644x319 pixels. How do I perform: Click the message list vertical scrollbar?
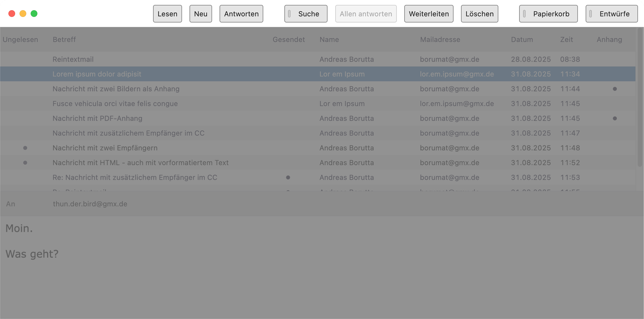click(x=640, y=98)
